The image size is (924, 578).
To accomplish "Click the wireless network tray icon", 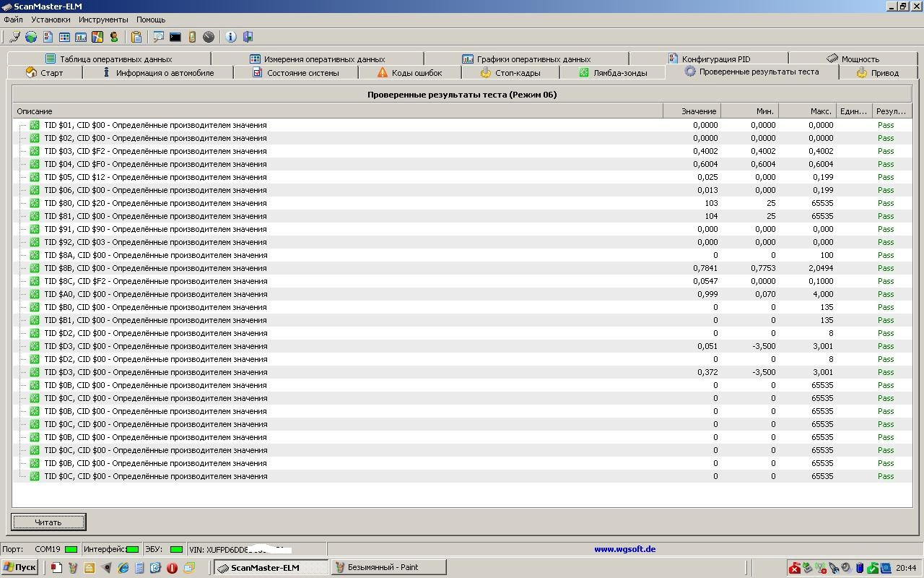I will click(821, 568).
